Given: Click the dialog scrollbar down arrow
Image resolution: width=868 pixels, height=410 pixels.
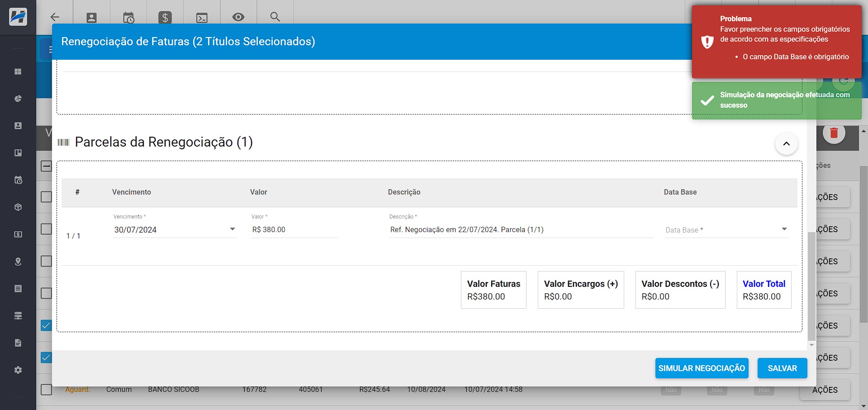Looking at the screenshot, I should [811, 345].
